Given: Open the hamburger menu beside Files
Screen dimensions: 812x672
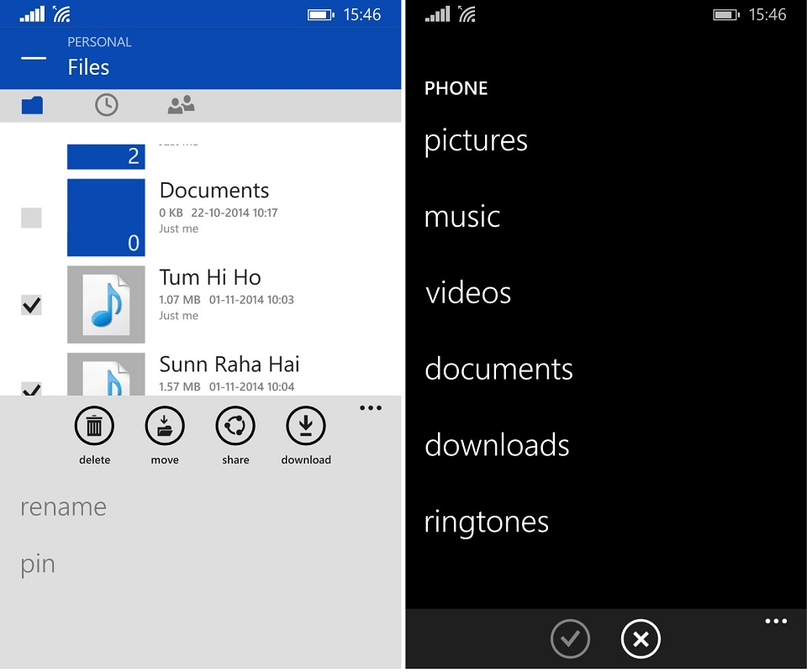Looking at the screenshot, I should point(34,58).
